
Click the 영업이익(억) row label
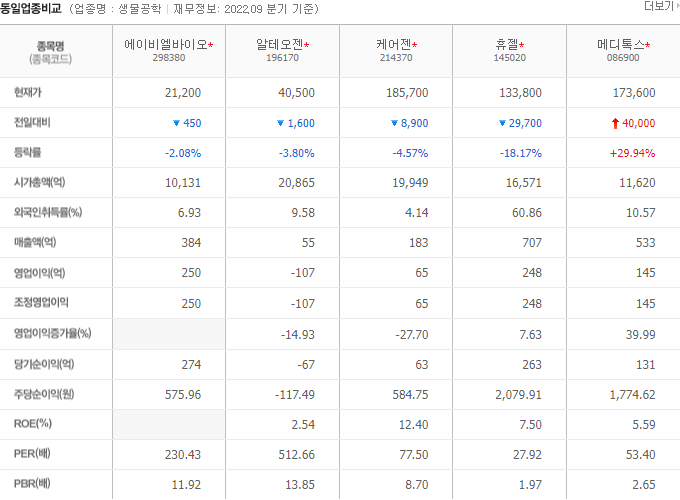(39, 273)
